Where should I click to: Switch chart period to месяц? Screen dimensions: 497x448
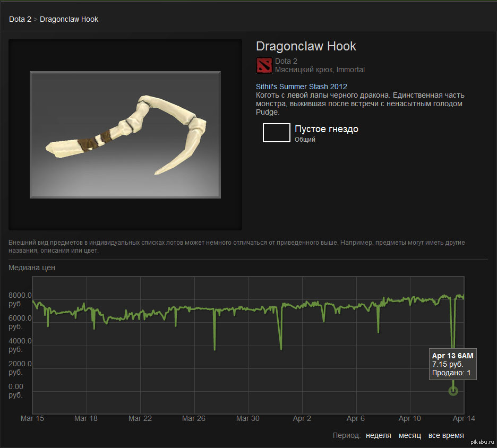410,435
